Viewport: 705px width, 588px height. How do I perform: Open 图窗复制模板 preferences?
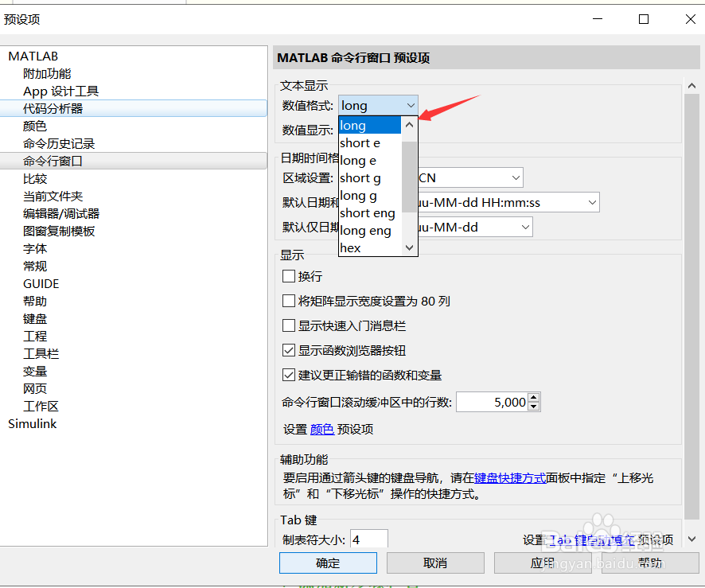pos(58,231)
